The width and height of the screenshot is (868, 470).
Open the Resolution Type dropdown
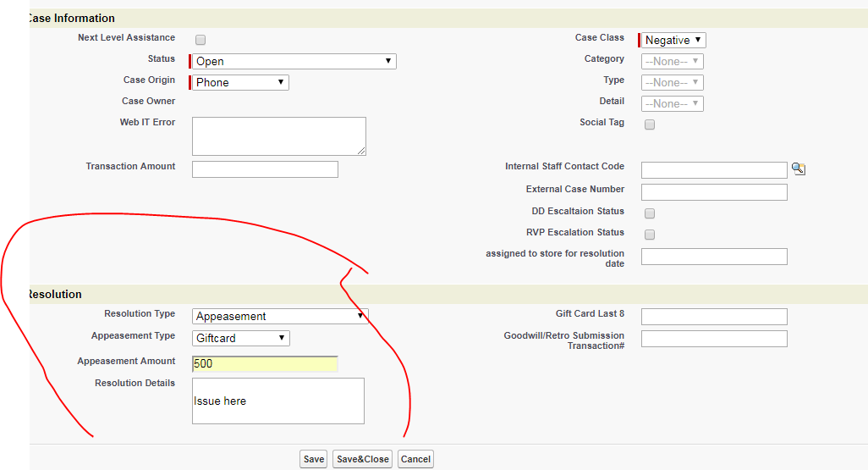click(280, 316)
